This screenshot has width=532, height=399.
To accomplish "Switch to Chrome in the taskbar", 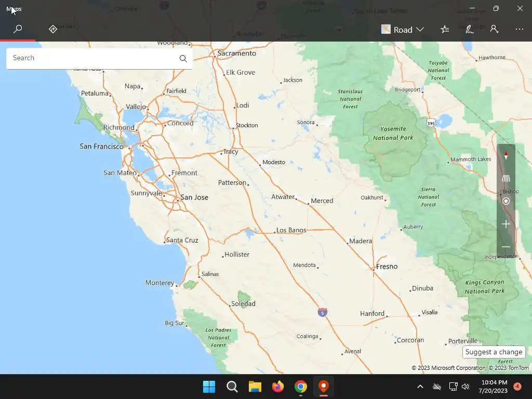I will coord(301,387).
